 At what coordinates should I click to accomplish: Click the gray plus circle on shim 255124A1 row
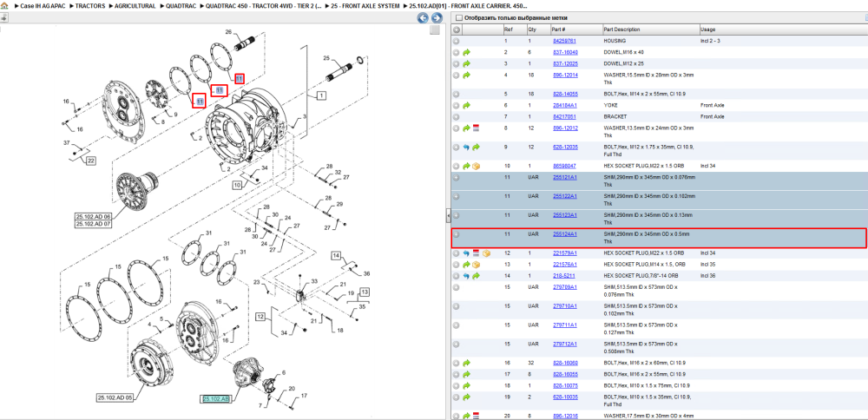click(457, 234)
